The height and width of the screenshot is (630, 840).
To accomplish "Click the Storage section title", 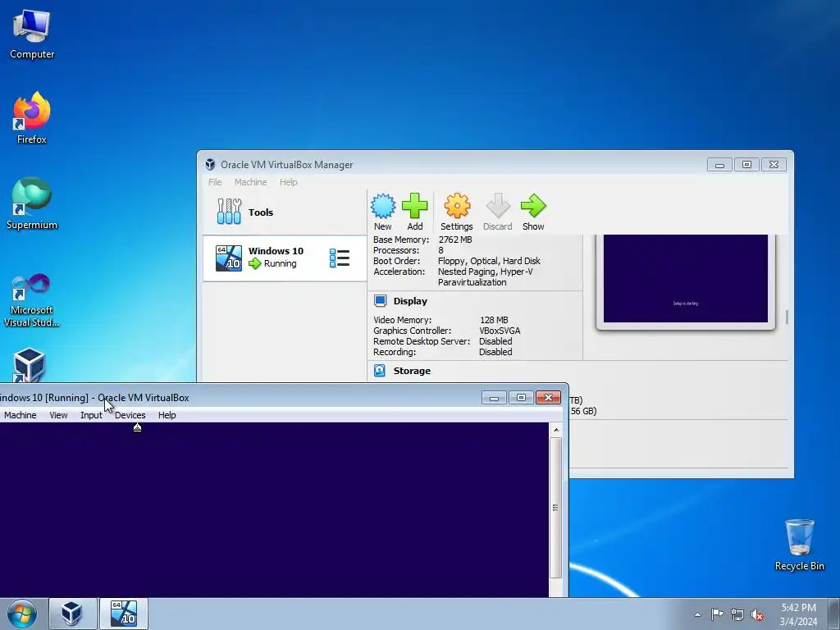I will tap(412, 371).
